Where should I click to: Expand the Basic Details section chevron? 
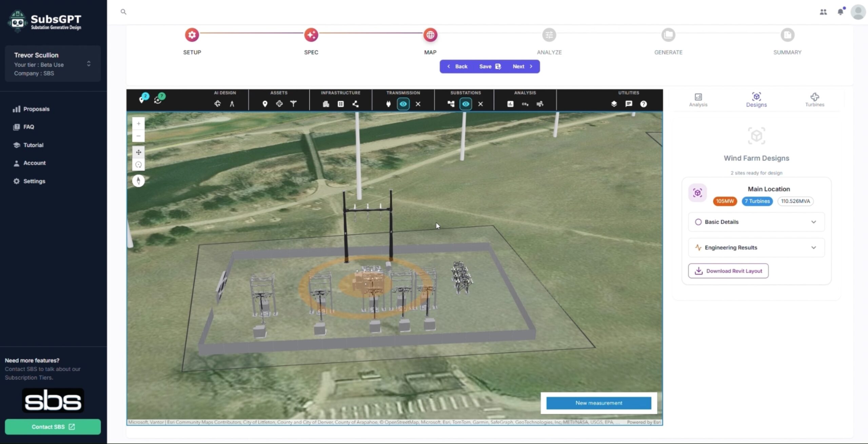[x=813, y=222]
